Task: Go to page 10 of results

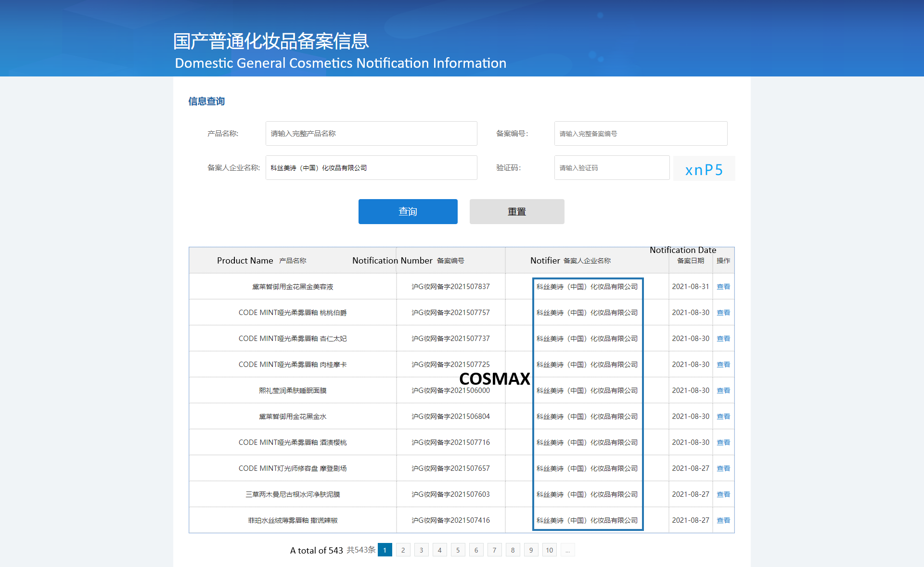Action: [550, 550]
